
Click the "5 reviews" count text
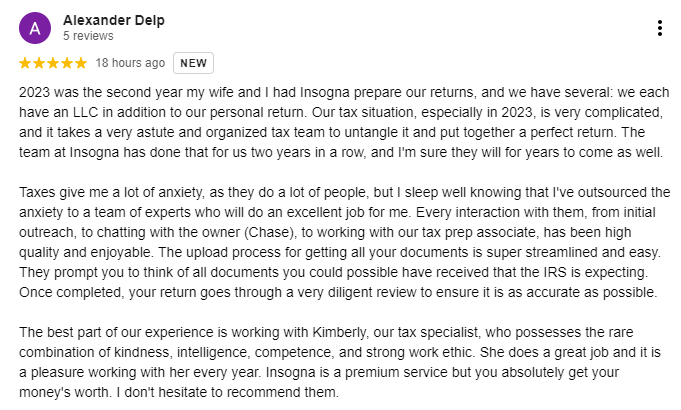pyautogui.click(x=86, y=35)
